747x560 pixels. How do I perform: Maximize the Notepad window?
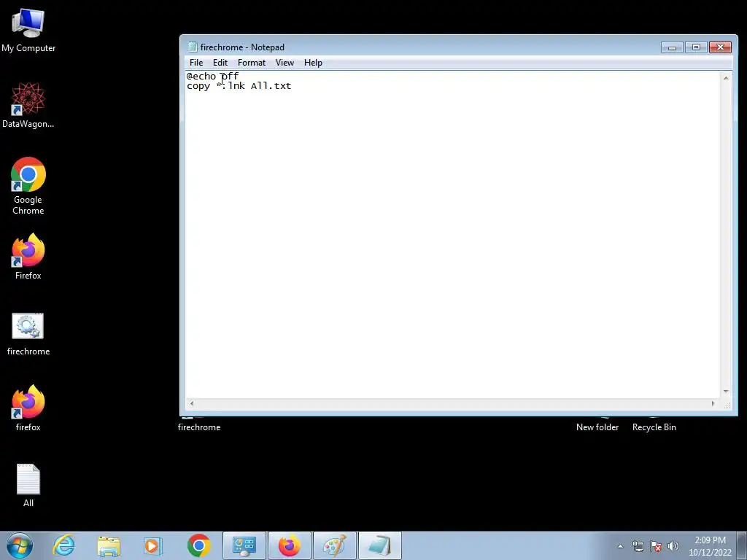click(696, 47)
